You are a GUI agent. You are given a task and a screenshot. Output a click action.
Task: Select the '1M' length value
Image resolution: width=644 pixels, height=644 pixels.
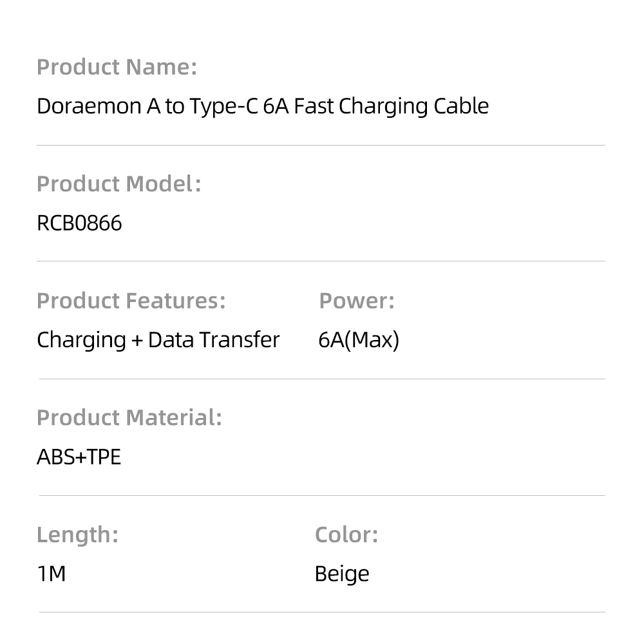coord(52,574)
